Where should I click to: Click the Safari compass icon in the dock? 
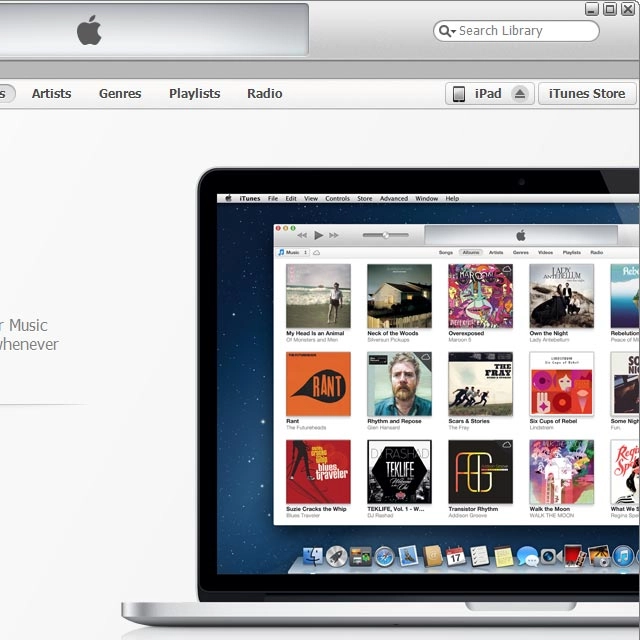coord(384,556)
